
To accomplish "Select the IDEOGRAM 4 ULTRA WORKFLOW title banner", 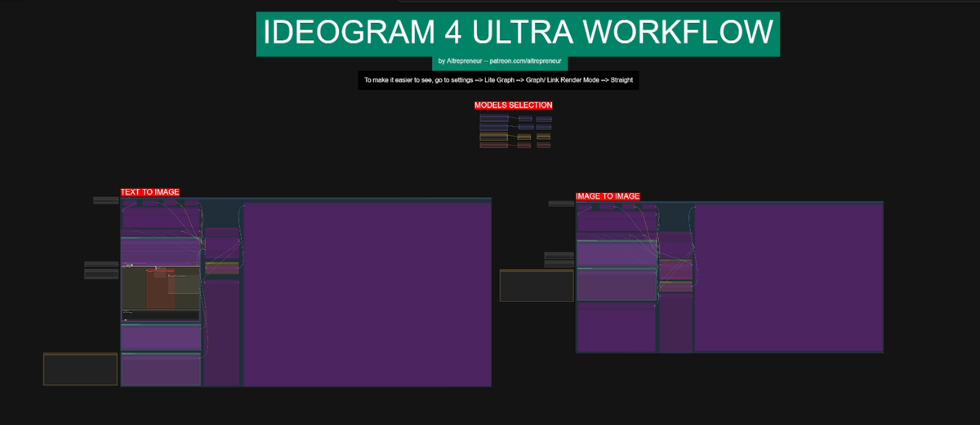I will (519, 34).
